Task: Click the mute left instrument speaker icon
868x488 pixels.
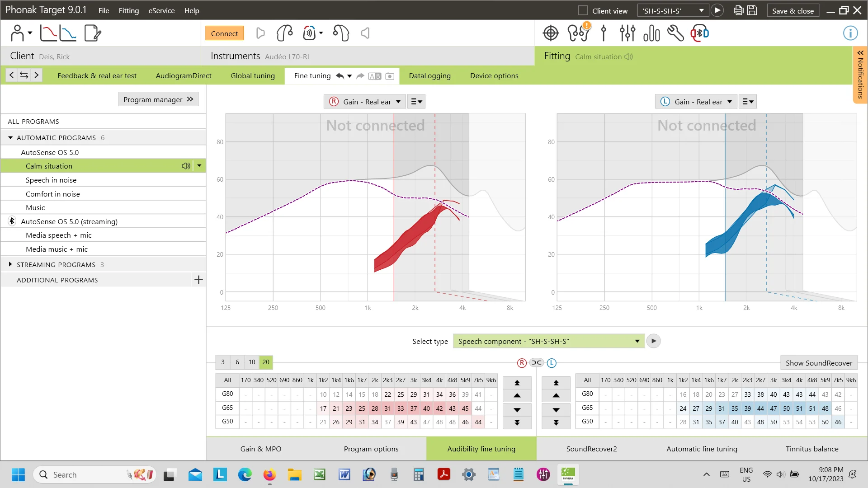Action: coord(365,33)
